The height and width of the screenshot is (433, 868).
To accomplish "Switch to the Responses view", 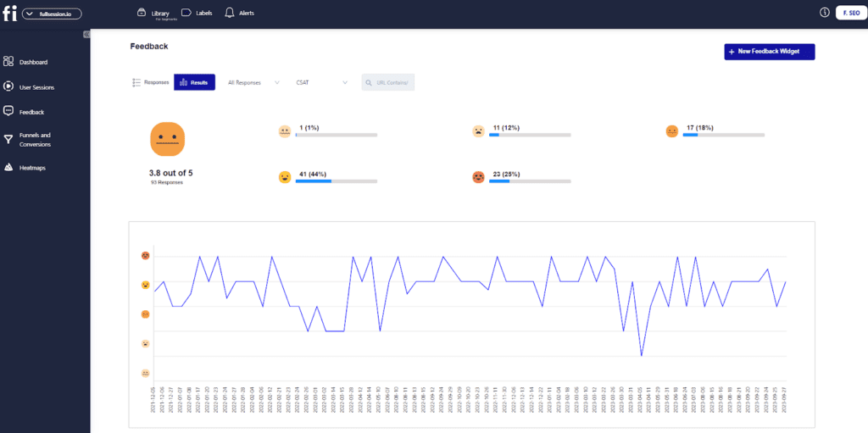I will (151, 82).
